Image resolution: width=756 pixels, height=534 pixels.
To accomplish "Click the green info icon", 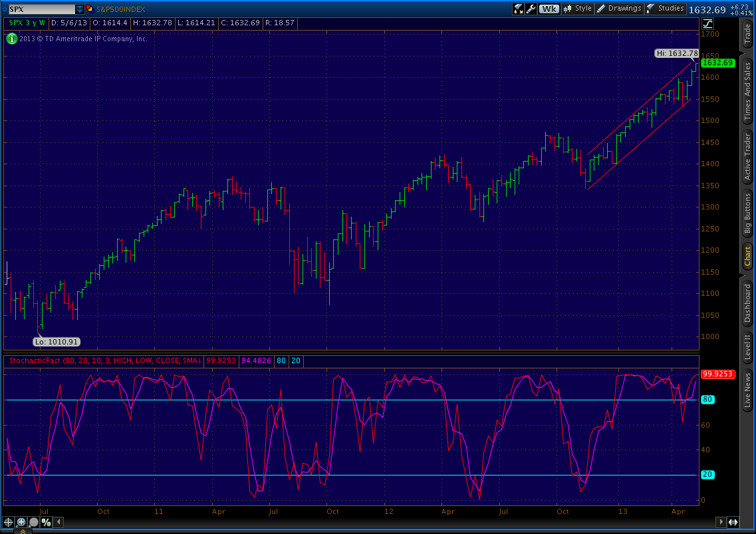I will click(x=11, y=39).
